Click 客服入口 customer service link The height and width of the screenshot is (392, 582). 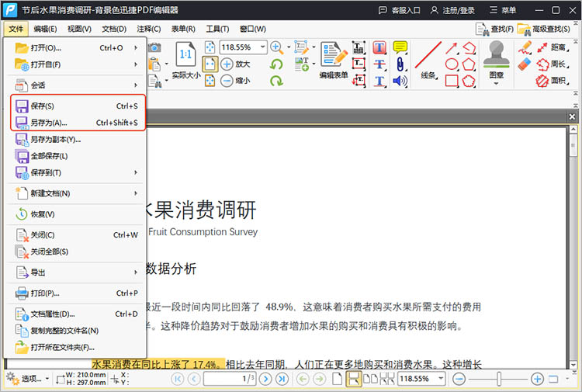(399, 10)
